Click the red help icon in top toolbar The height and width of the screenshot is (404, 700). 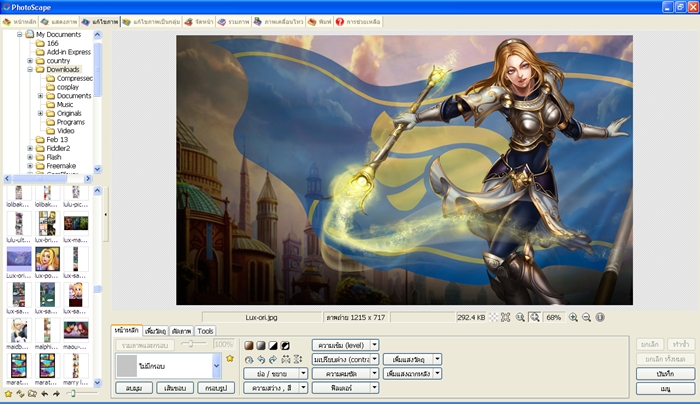[x=340, y=21]
